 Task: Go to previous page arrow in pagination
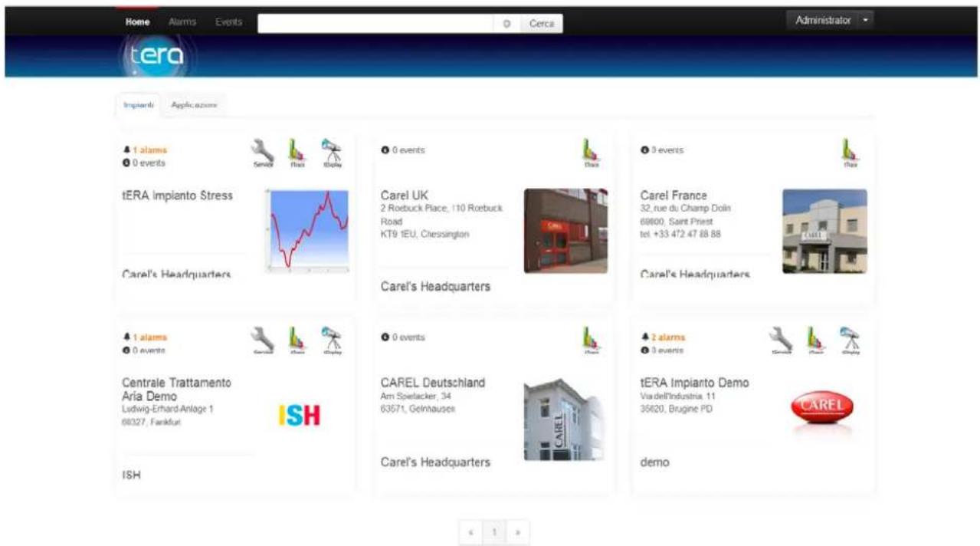click(470, 531)
